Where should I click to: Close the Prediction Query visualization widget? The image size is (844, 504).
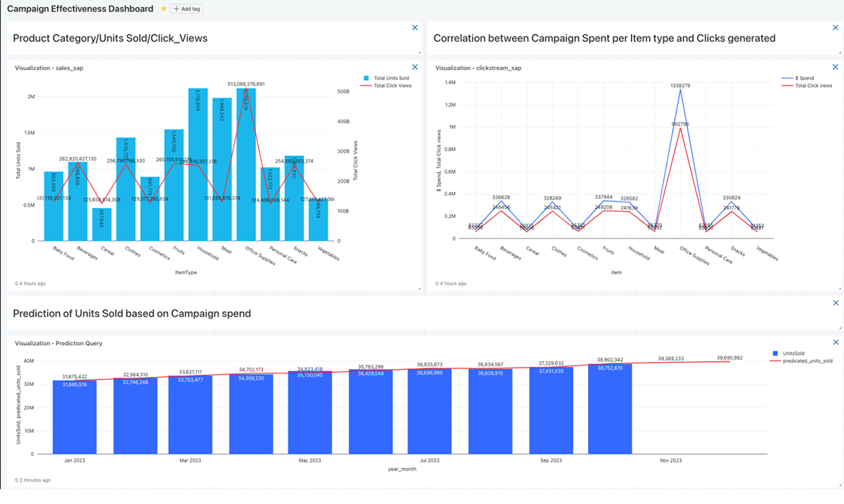pyautogui.click(x=836, y=342)
